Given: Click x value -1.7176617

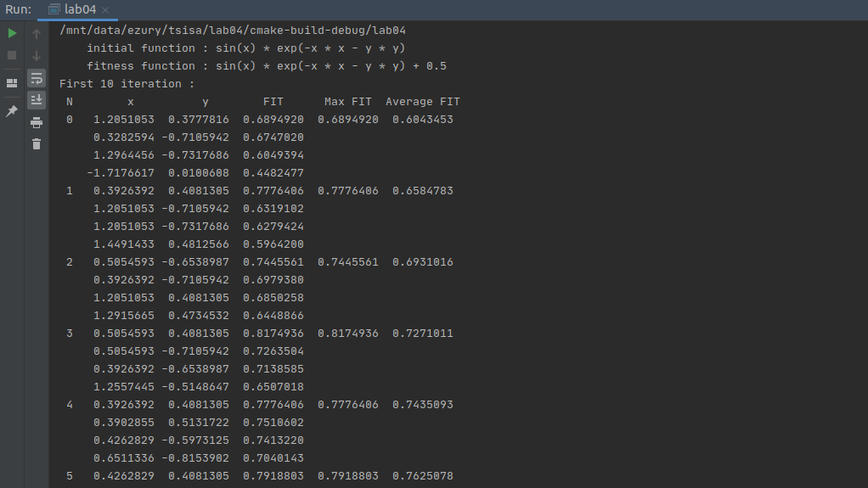Looking at the screenshot, I should point(120,173).
